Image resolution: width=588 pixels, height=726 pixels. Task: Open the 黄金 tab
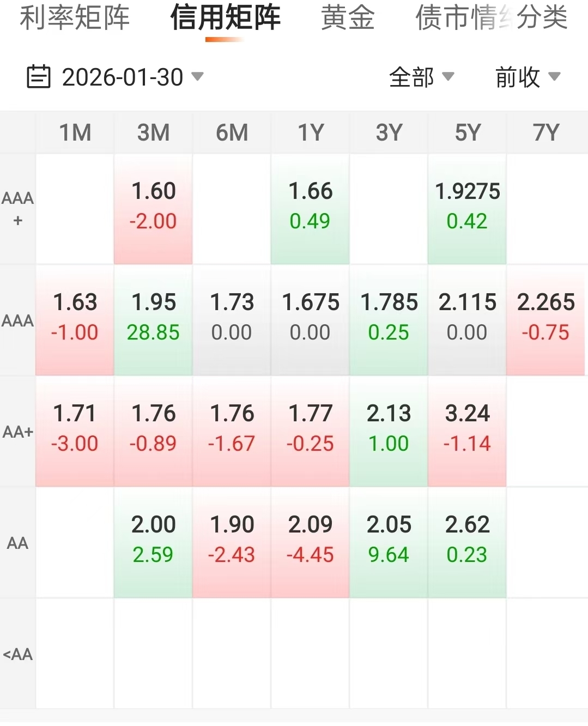coord(348,18)
